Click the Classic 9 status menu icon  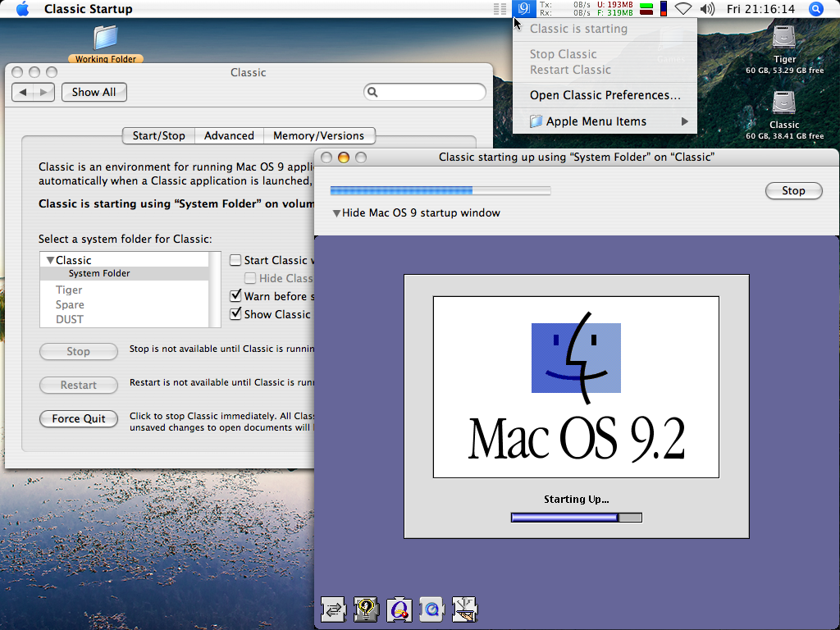point(523,8)
